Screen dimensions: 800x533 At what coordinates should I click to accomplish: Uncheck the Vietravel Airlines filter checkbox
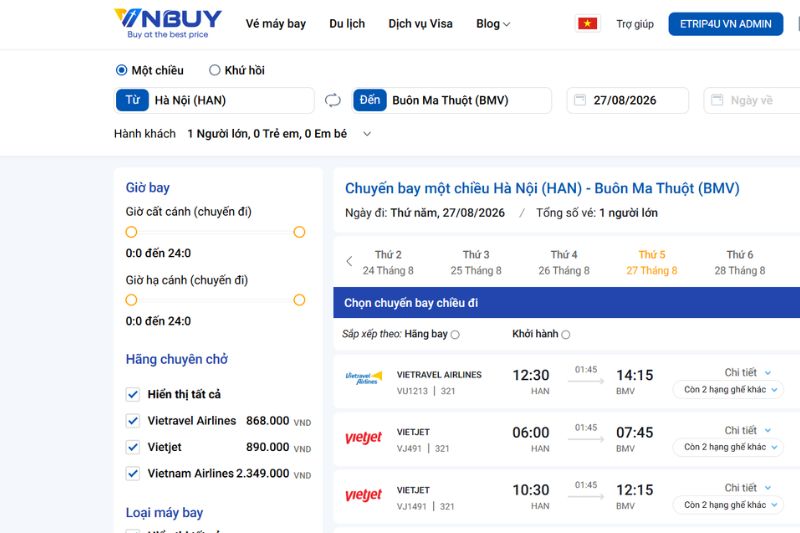133,421
